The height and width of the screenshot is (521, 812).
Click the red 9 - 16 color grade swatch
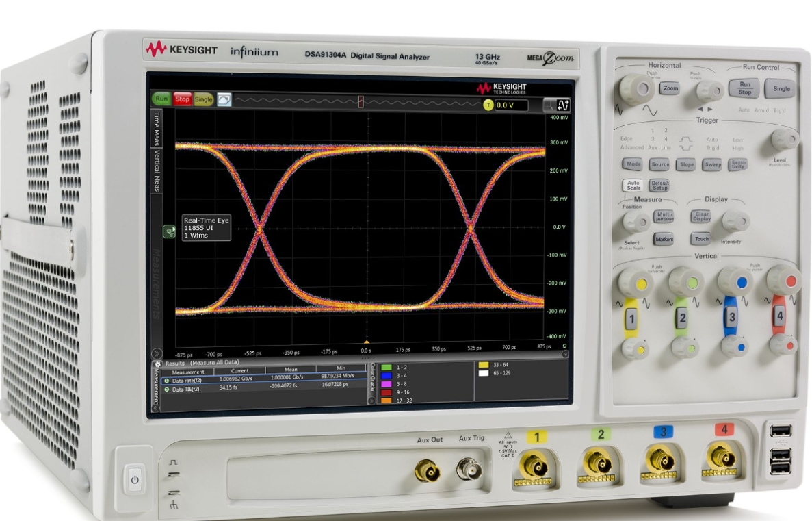(x=386, y=393)
